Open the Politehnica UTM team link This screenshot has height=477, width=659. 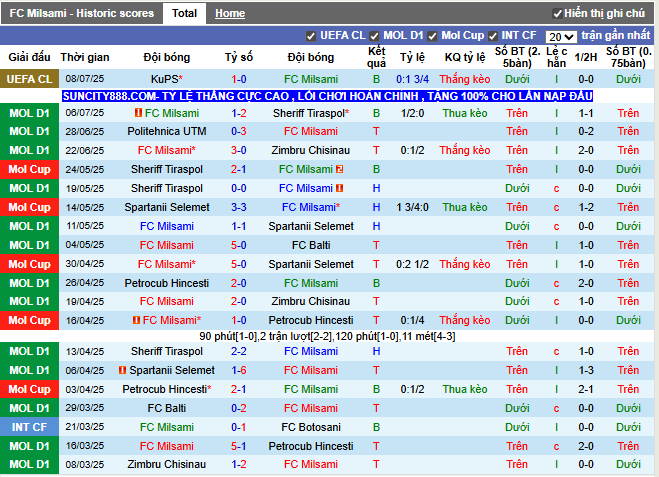click(x=166, y=132)
